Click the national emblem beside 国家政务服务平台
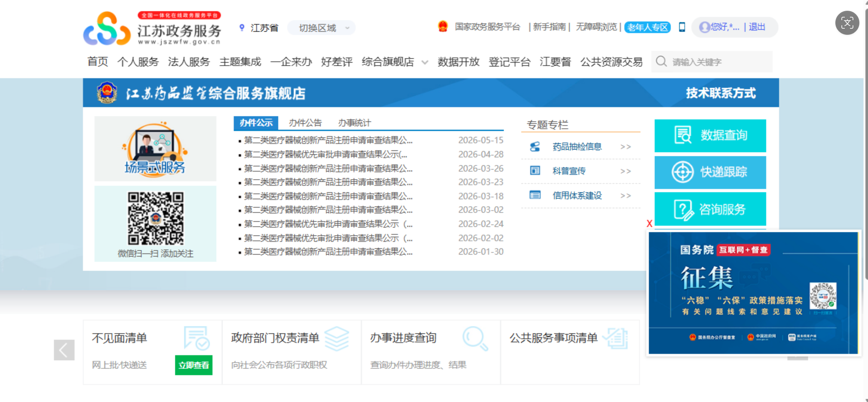The width and height of the screenshot is (868, 402). (443, 27)
